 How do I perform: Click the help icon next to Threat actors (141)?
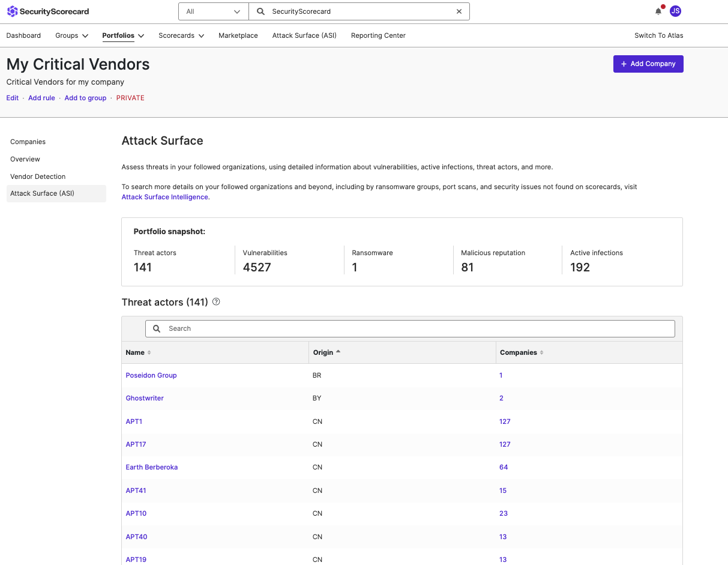[216, 302]
